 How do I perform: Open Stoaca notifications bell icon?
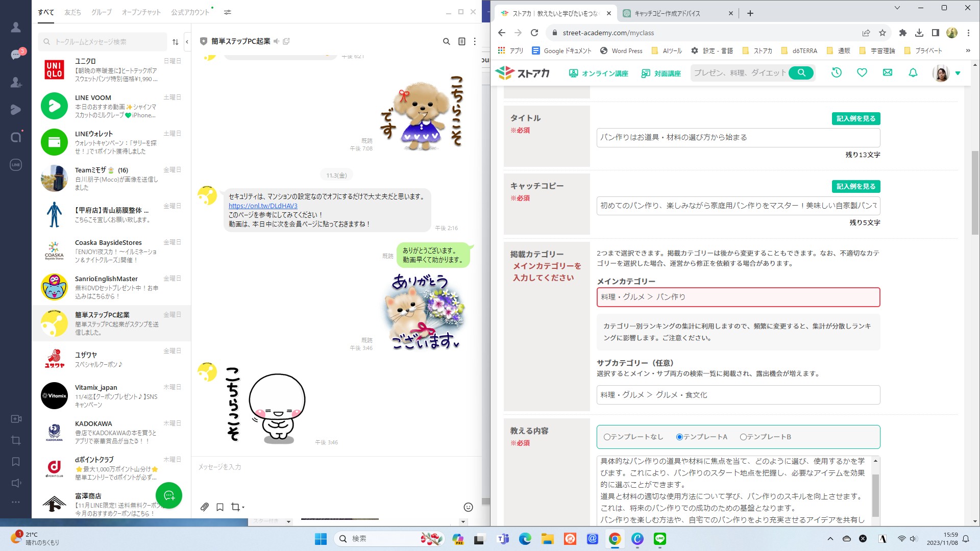tap(913, 72)
